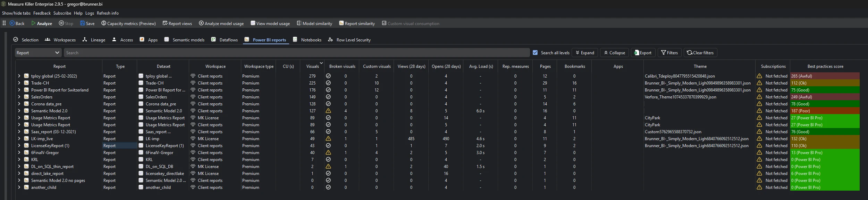Viewport: 868px width, 200px height.
Task: Open Report similarity
Action: point(357,23)
